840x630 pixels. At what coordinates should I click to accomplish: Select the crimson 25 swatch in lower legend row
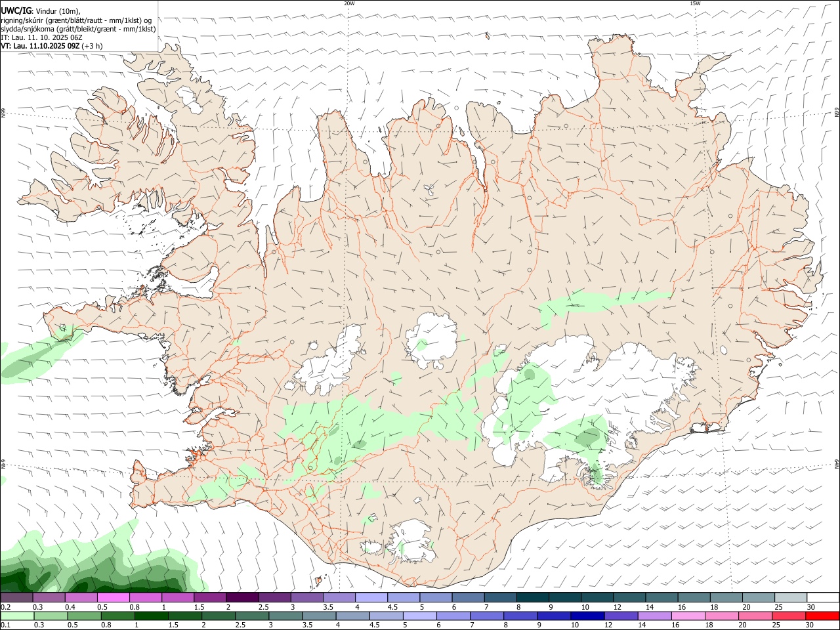[789, 616]
